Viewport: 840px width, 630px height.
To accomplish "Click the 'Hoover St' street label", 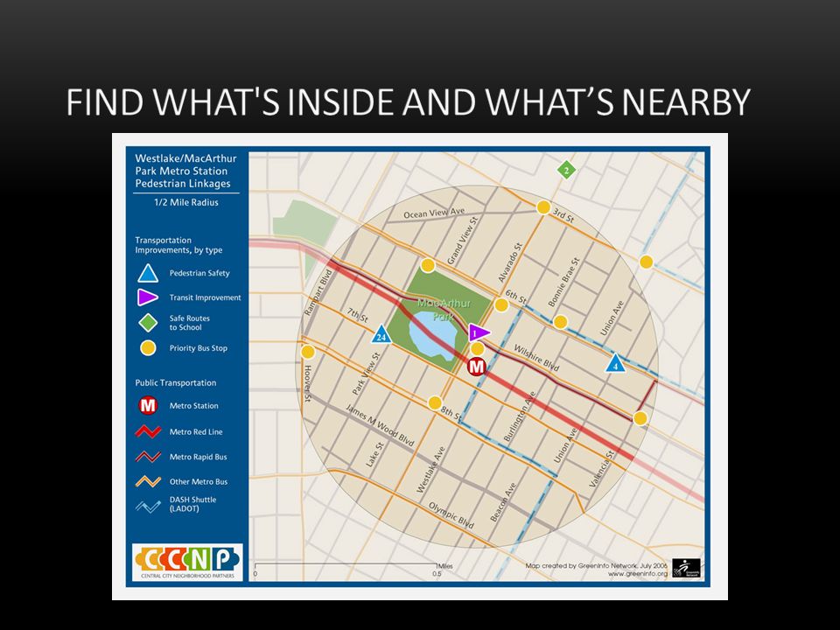I will (307, 383).
